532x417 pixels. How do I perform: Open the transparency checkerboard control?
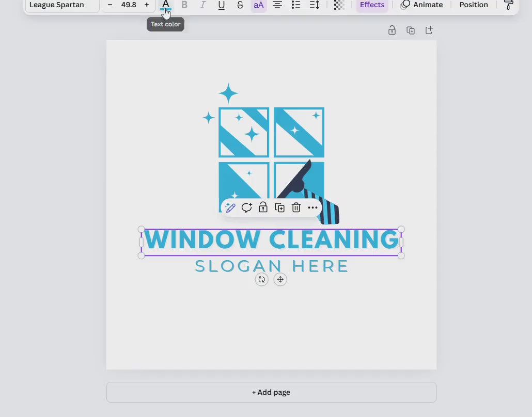click(339, 5)
